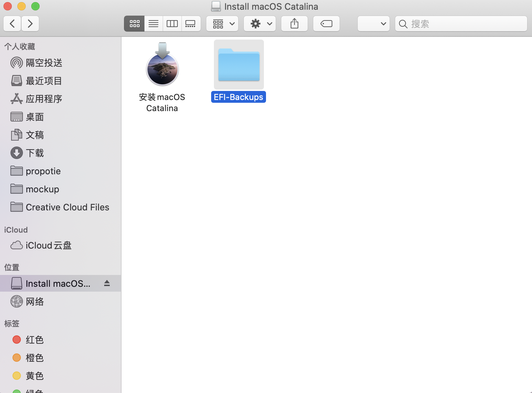The height and width of the screenshot is (393, 532).
Task: Select the EFI-Backups folder icon
Action: pos(239,65)
